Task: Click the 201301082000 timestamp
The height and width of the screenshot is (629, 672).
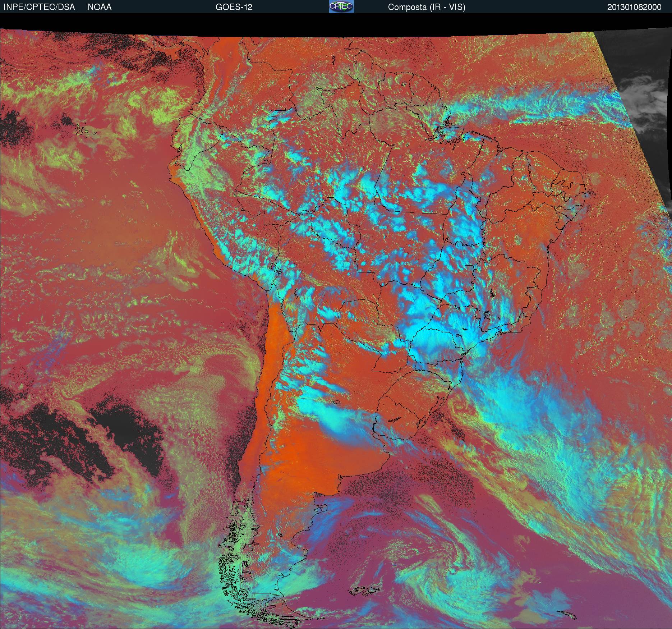Action: 634,7
